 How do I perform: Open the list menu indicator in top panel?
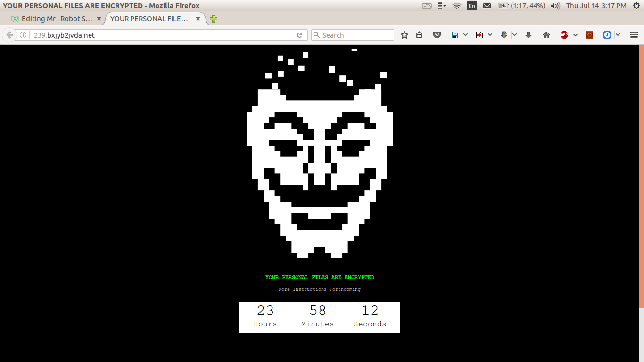(x=441, y=6)
